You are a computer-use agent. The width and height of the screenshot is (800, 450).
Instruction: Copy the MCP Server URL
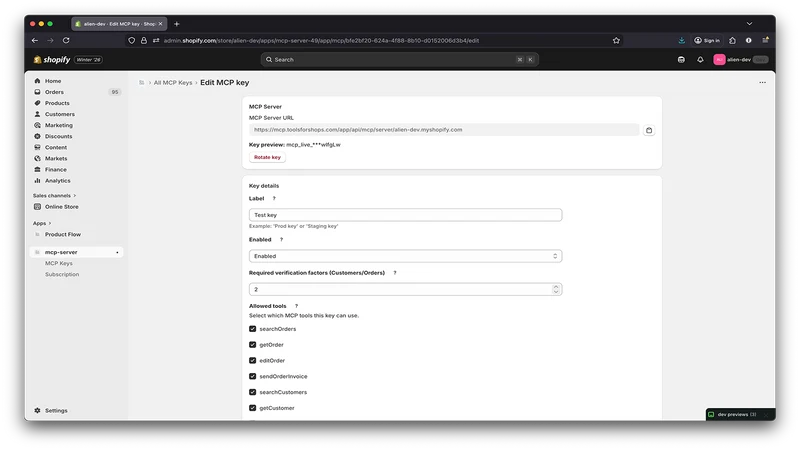click(x=648, y=130)
